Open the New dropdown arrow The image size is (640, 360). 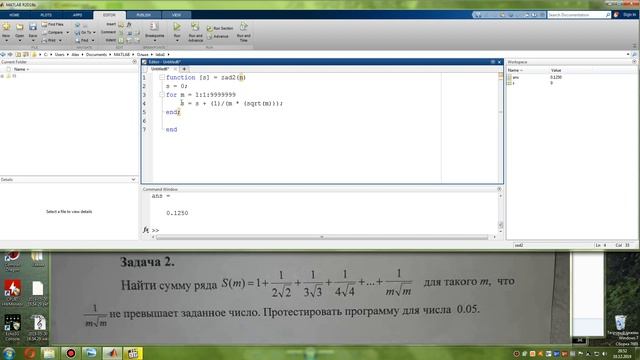pos(6,41)
